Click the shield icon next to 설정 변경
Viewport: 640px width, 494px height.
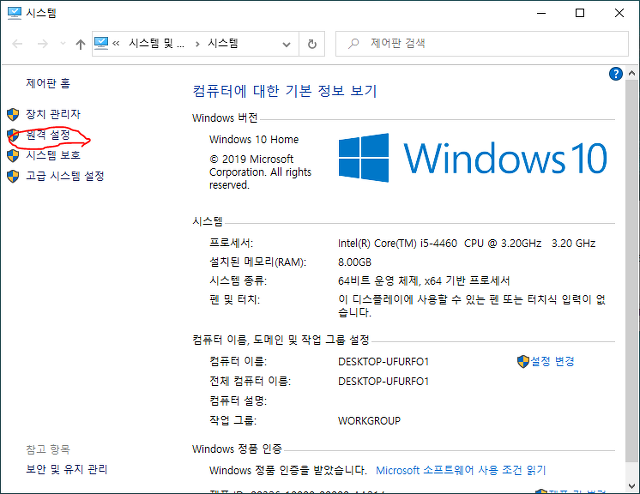click(x=523, y=361)
